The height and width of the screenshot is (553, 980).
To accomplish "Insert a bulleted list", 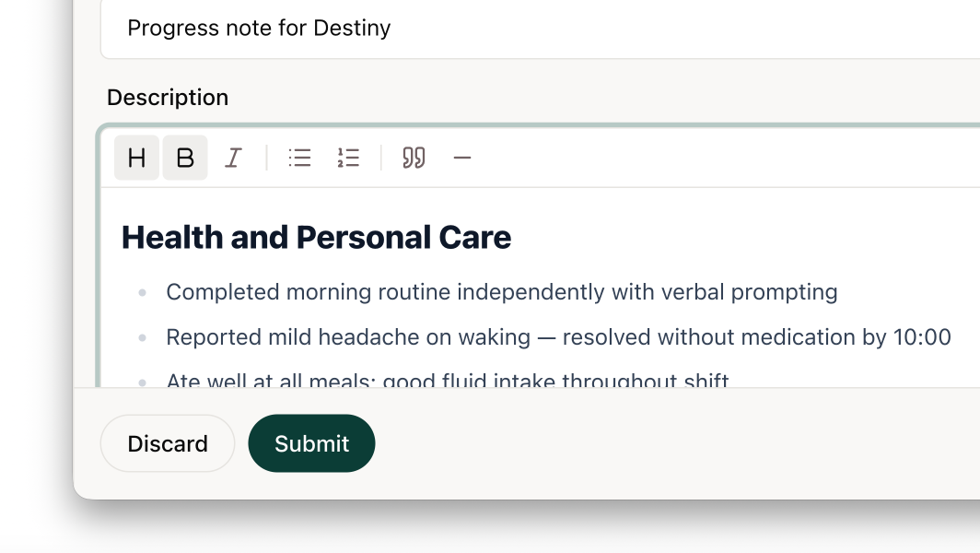I will click(x=299, y=158).
